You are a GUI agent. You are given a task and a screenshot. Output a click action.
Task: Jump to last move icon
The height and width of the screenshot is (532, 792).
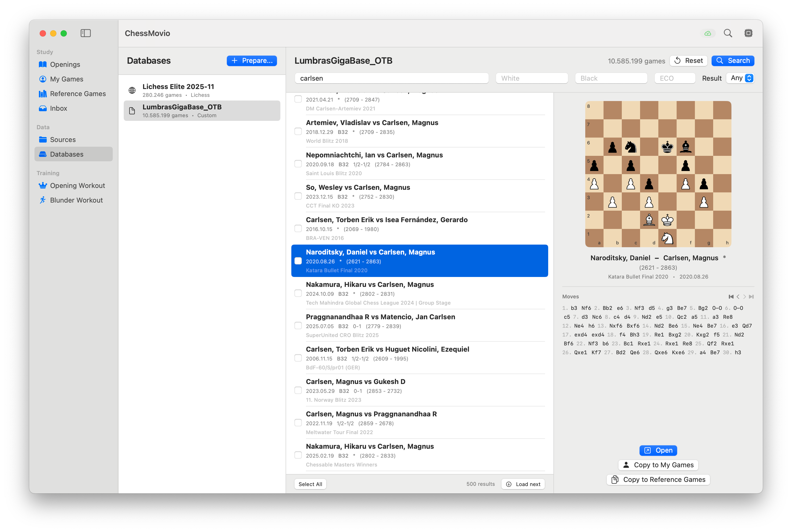(x=751, y=297)
